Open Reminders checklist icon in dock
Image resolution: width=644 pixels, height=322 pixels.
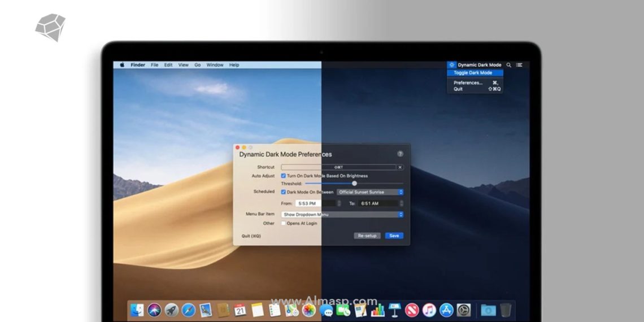point(275,310)
